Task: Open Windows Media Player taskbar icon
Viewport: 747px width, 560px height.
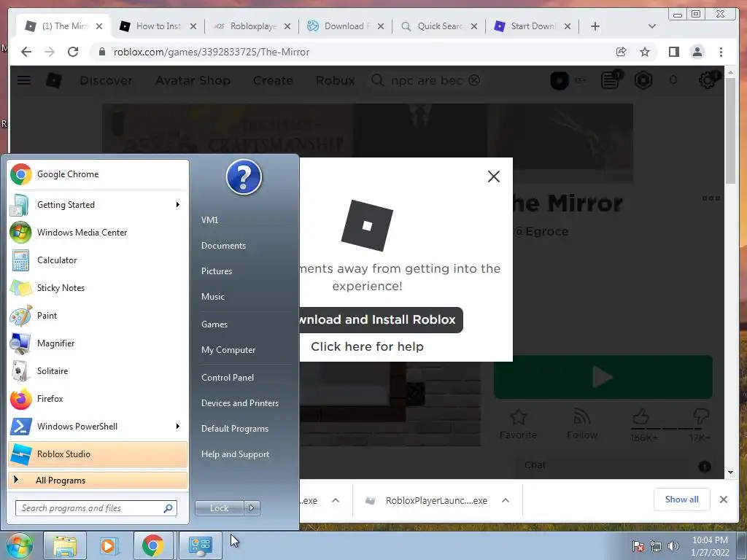Action: point(109,545)
